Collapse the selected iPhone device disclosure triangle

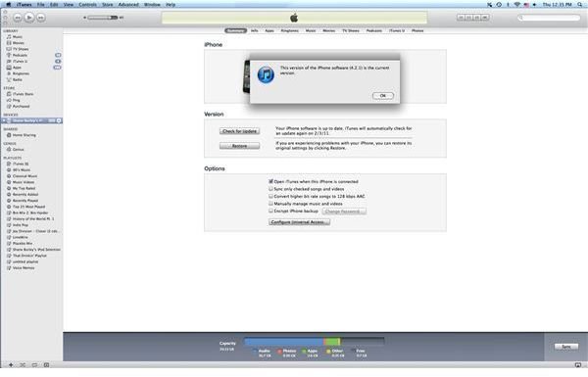click(x=4, y=120)
